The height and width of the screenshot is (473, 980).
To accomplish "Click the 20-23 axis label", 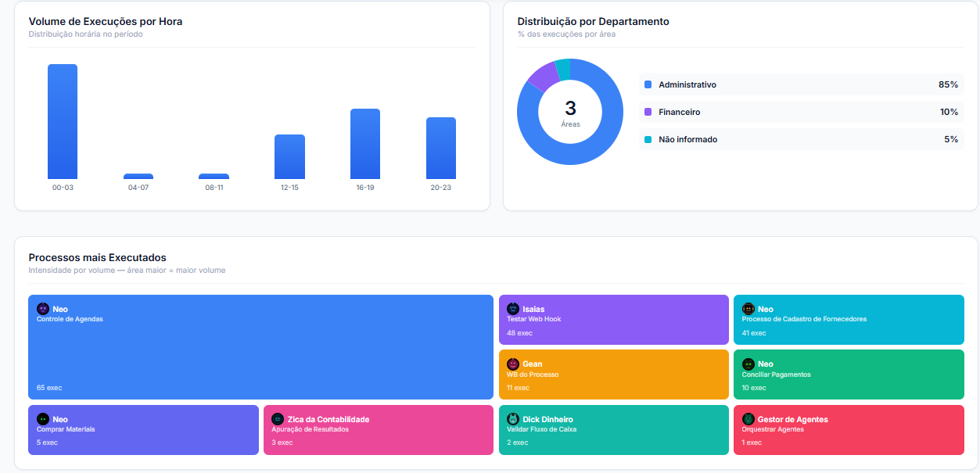I will (x=441, y=188).
